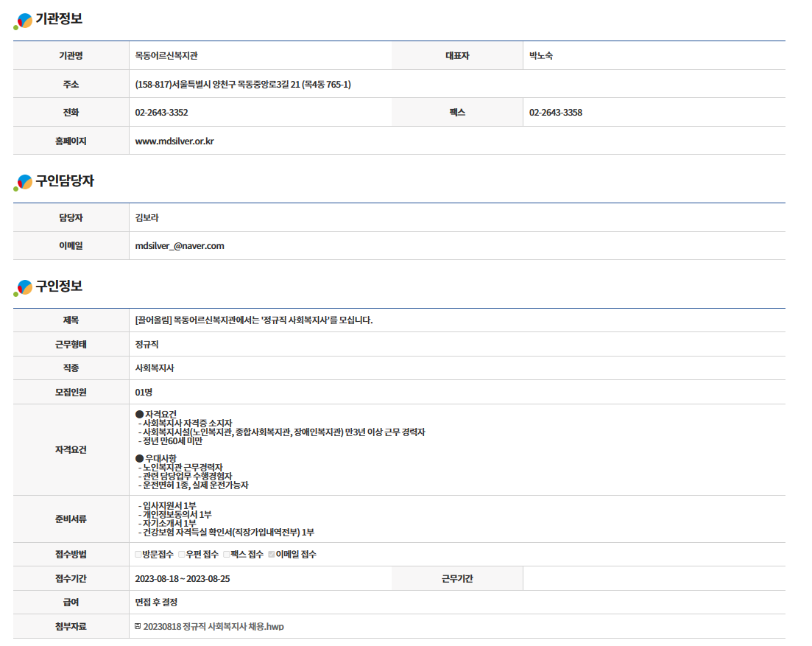812x646 pixels.
Task: Click the contact person name 김보라
Action: click(147, 218)
